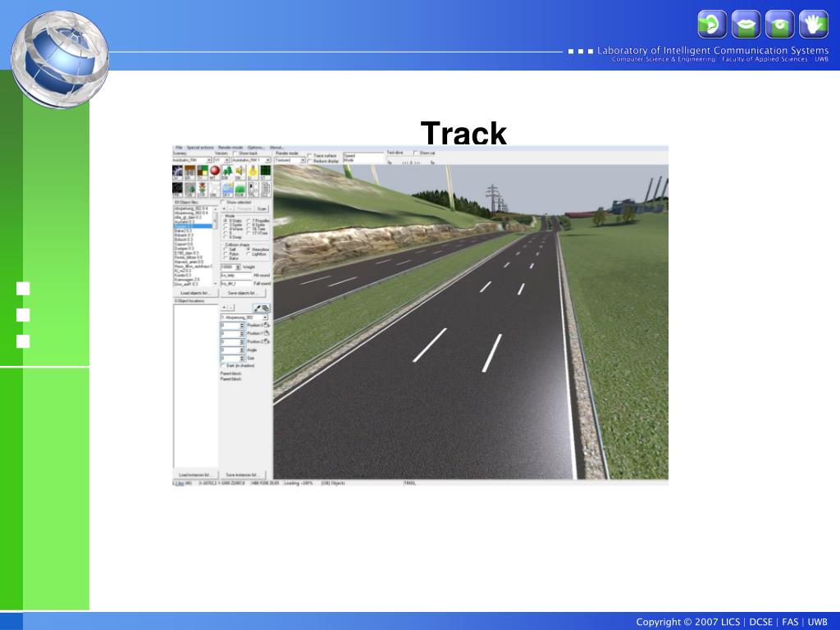
Task: Click the black circle icon in second palette row
Action: pos(177,189)
